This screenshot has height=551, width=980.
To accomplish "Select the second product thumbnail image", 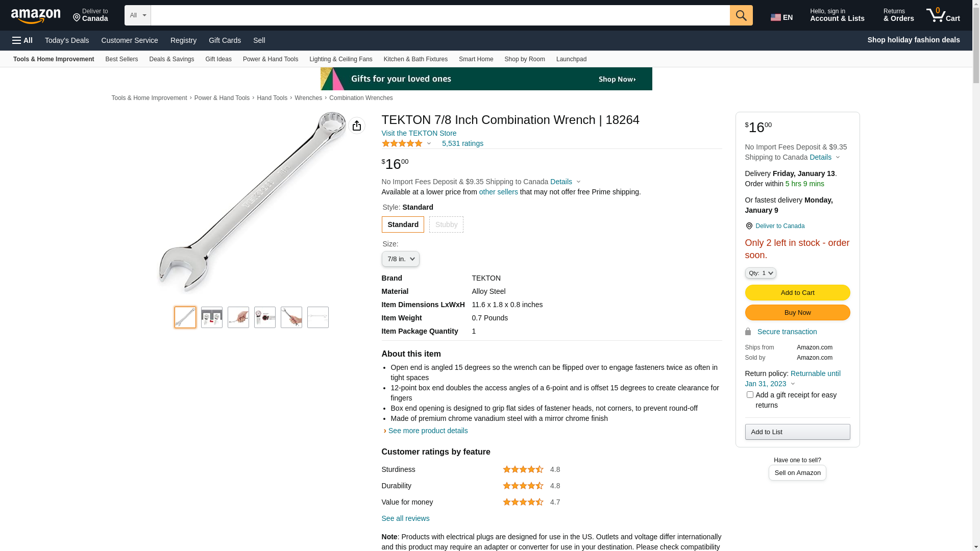I will tap(212, 317).
